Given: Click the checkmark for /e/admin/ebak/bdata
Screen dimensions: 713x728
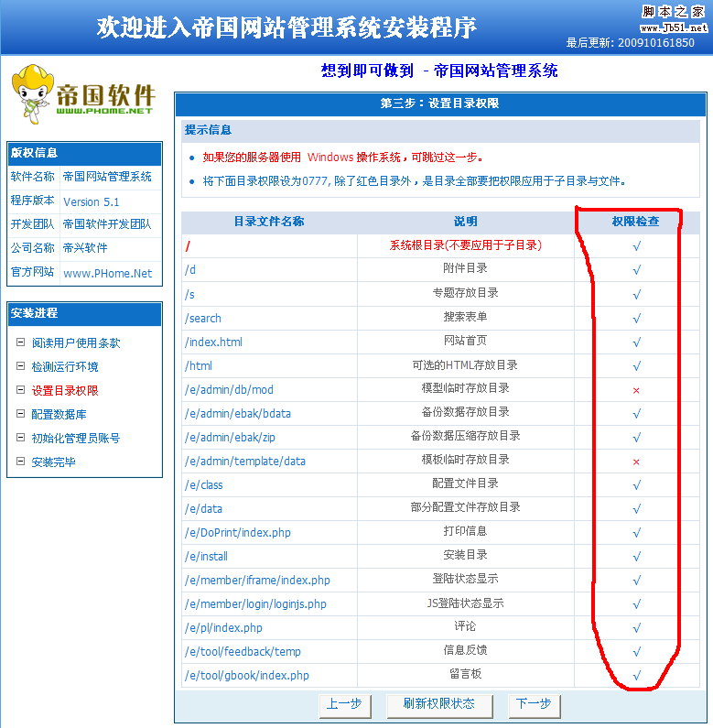Looking at the screenshot, I should [x=637, y=414].
